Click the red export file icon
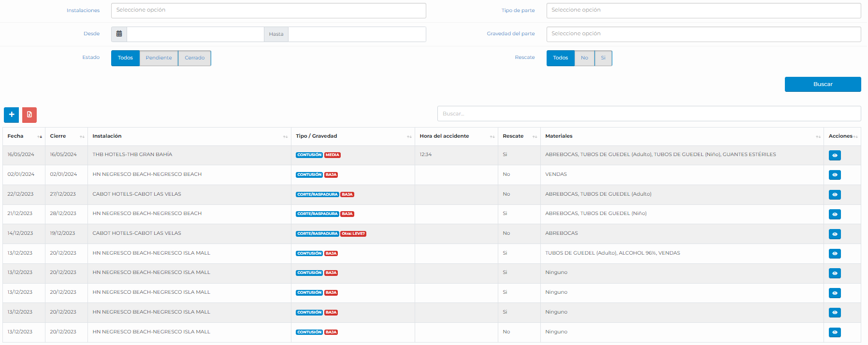Image resolution: width=868 pixels, height=345 pixels. coord(29,115)
